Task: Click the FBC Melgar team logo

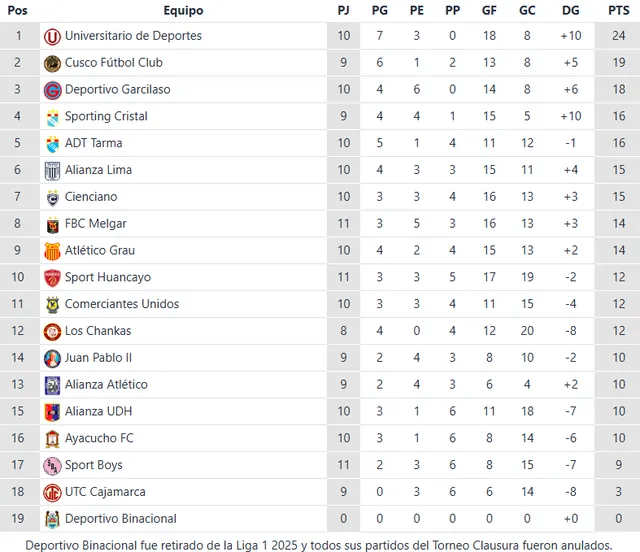Action: 52,224
